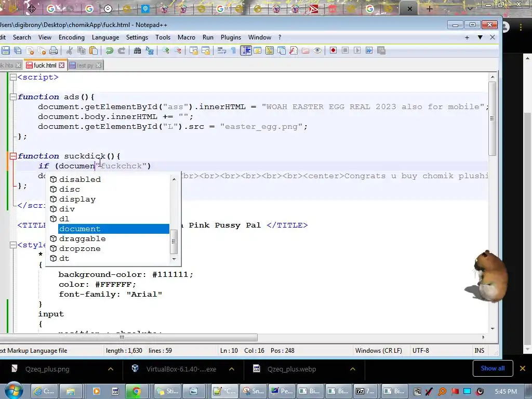The width and height of the screenshot is (532, 399).
Task: Open Find with the binoculars icon
Action: click(137, 50)
